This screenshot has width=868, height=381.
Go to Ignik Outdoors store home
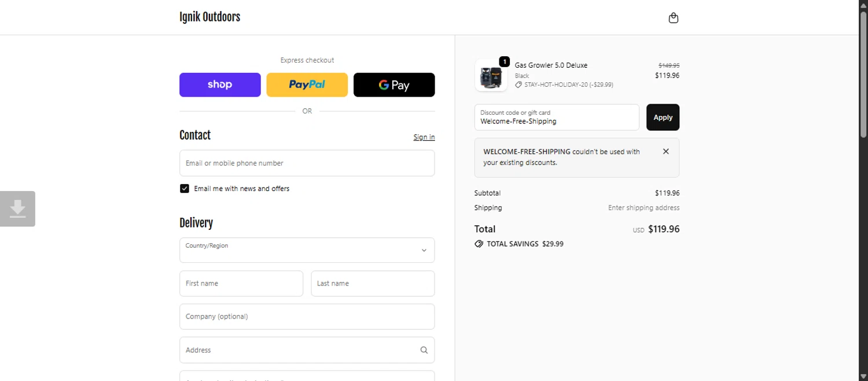point(209,17)
